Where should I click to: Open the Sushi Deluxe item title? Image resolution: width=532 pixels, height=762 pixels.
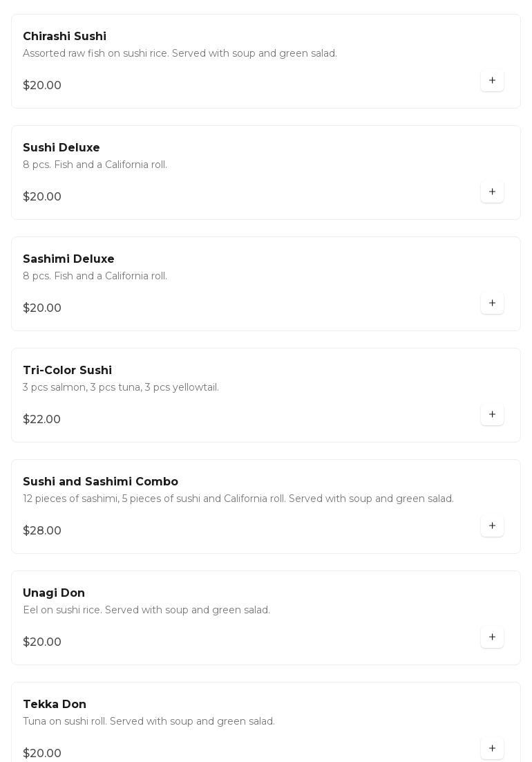pos(61,148)
